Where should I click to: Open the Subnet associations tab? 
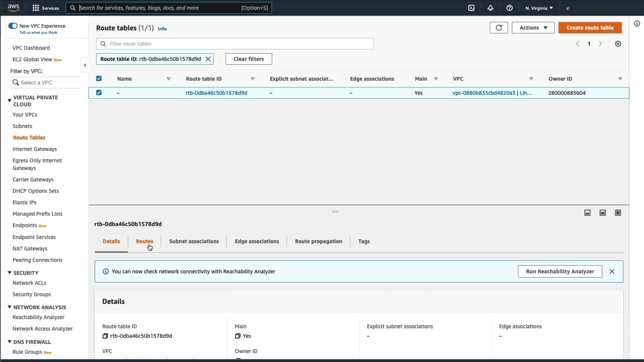coord(194,241)
